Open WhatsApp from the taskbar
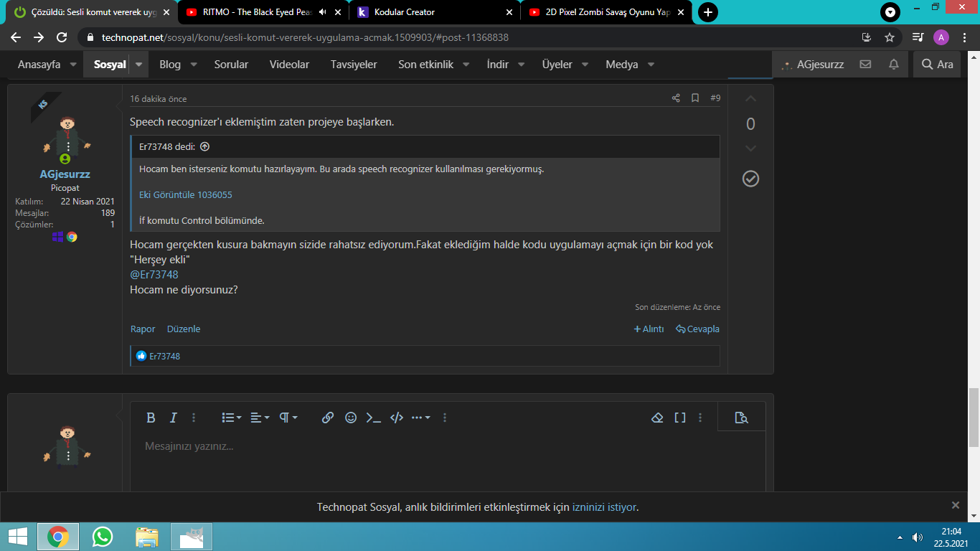The width and height of the screenshot is (980, 551). [x=103, y=537]
